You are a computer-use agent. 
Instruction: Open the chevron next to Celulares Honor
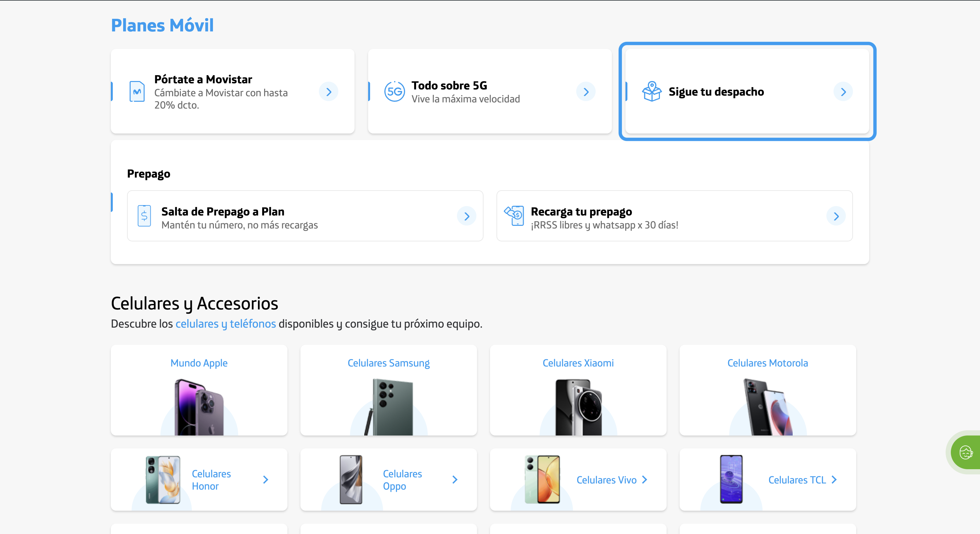[x=265, y=480]
